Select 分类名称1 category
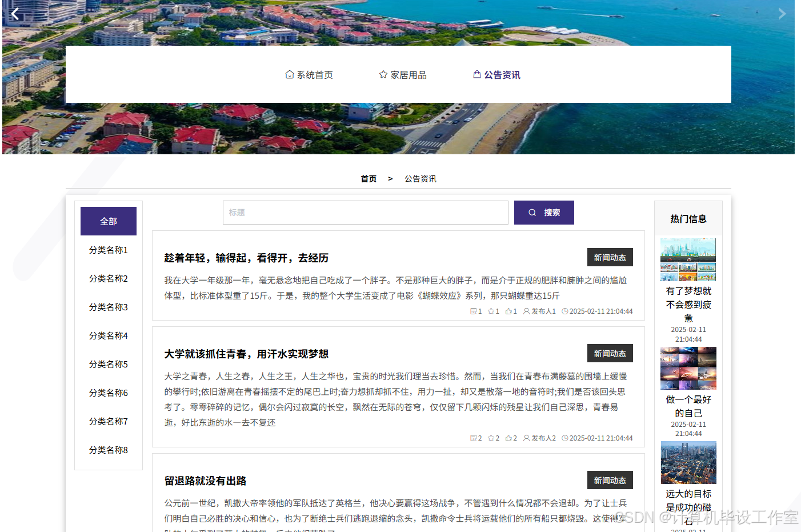Viewport: 801px width, 532px height. 109,250
